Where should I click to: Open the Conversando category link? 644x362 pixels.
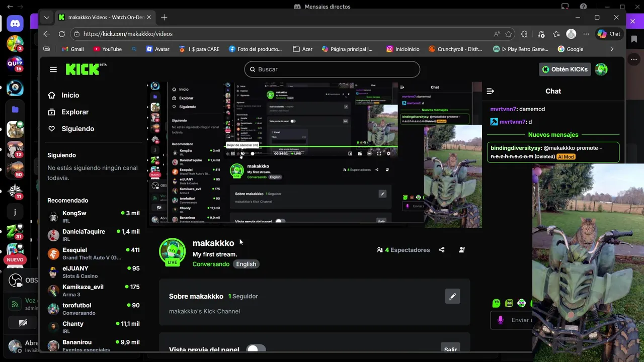click(x=211, y=264)
